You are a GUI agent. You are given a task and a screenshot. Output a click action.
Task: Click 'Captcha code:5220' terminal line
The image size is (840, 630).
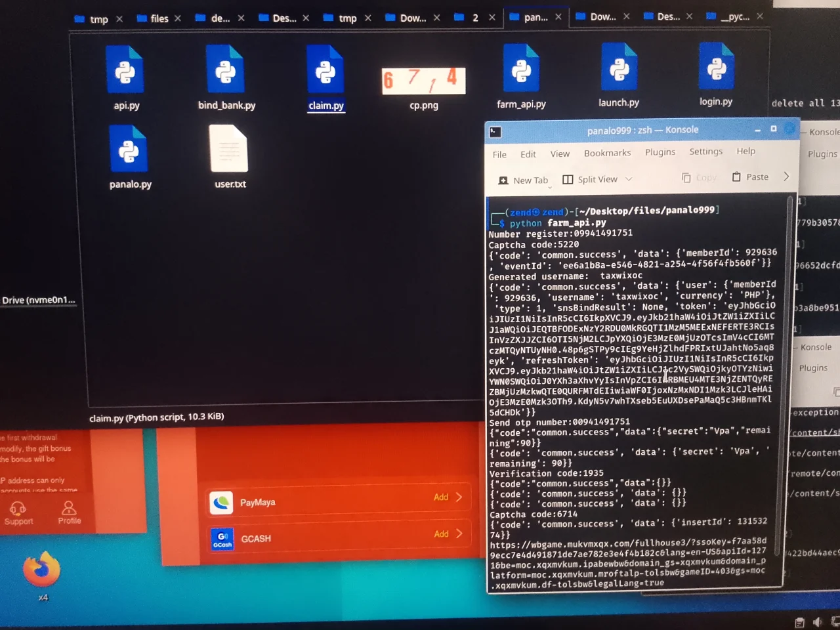[x=534, y=245]
